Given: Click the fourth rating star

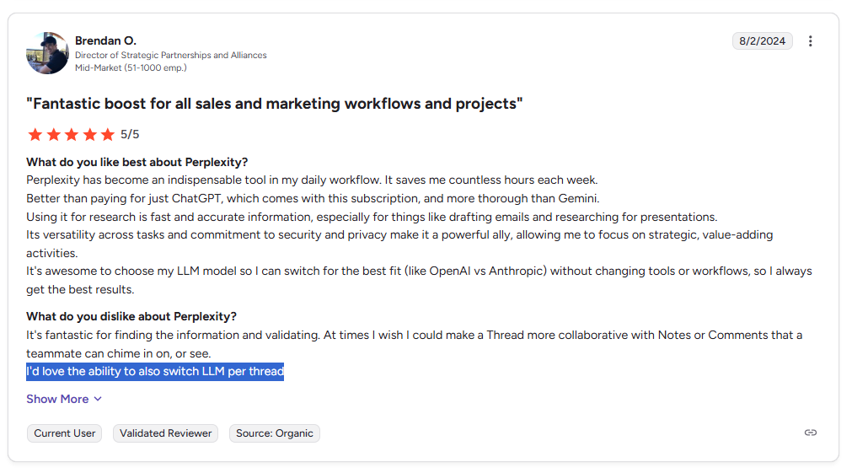Looking at the screenshot, I should (x=89, y=135).
